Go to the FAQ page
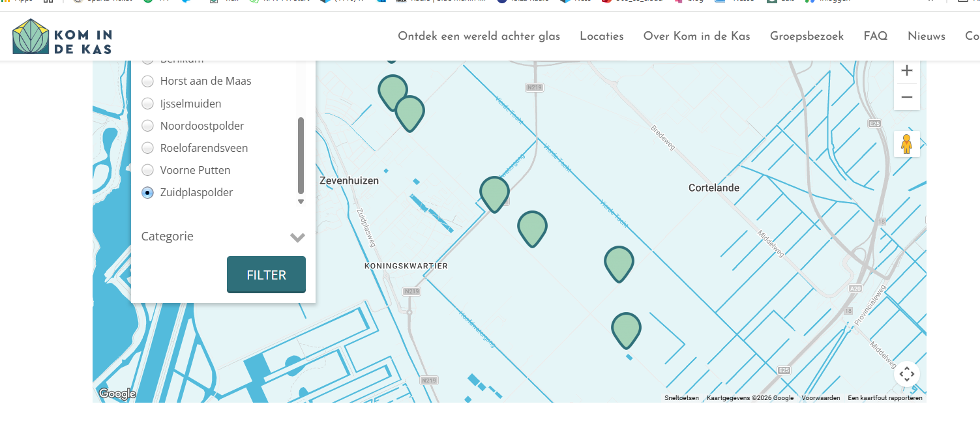980x432 pixels. tap(875, 36)
